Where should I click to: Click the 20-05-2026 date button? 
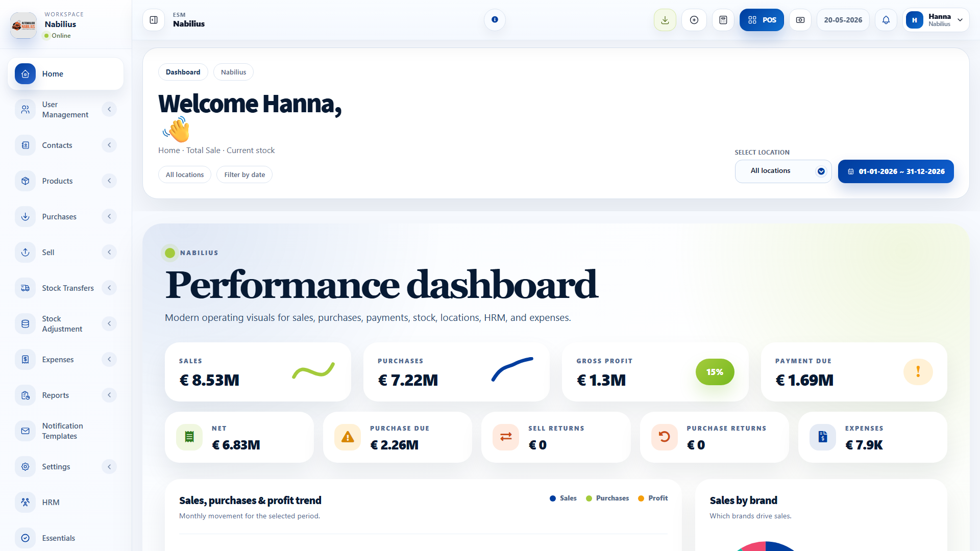click(843, 20)
